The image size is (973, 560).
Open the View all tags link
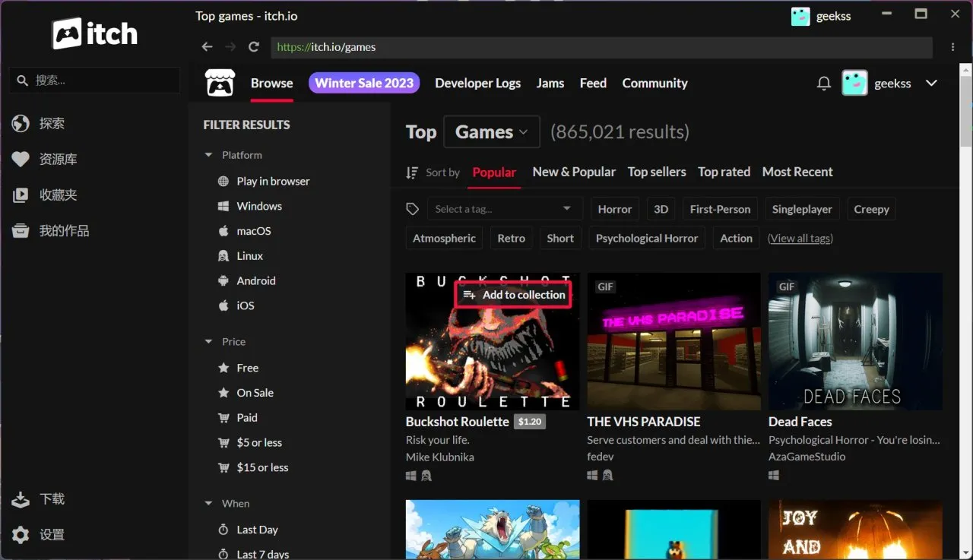pos(800,239)
